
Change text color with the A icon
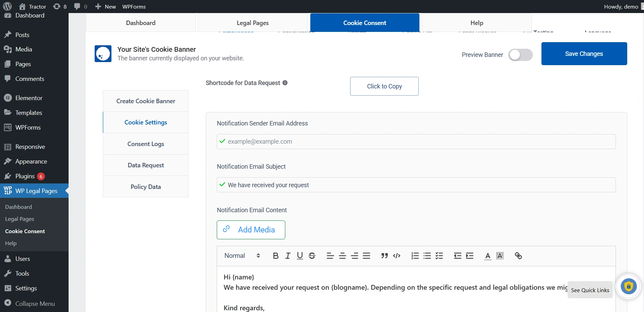(x=488, y=256)
